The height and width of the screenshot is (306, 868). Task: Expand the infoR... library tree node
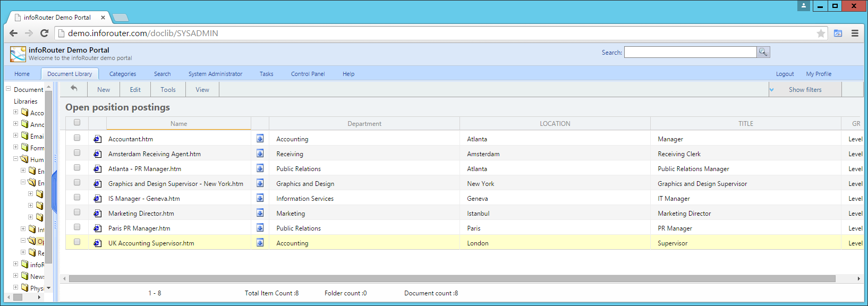click(16, 264)
